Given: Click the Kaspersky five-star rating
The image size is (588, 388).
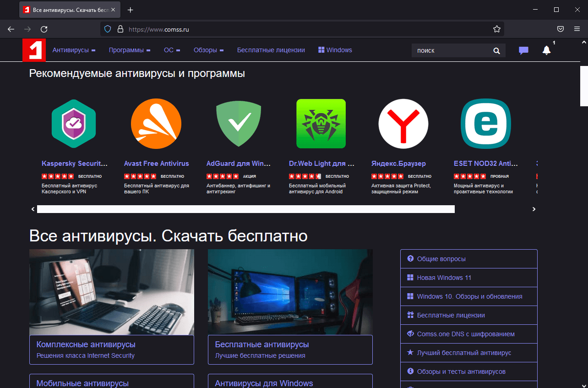Looking at the screenshot, I should 58,176.
